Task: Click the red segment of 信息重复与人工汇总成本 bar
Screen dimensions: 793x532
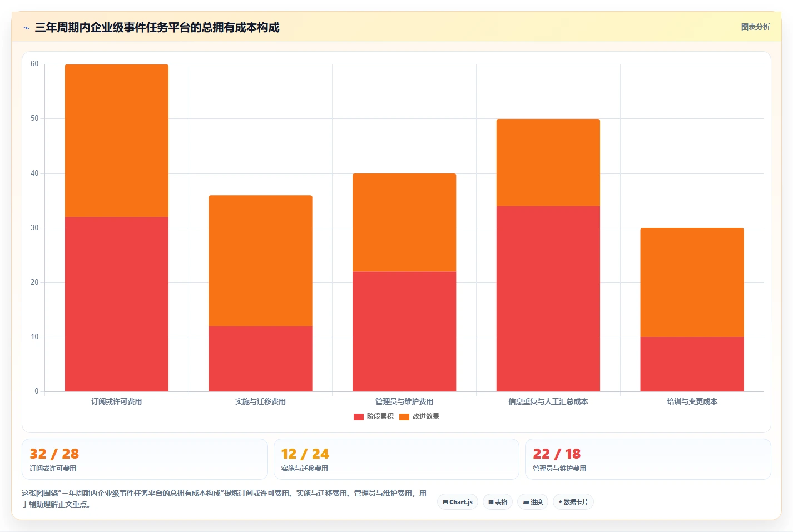Action: [548, 299]
